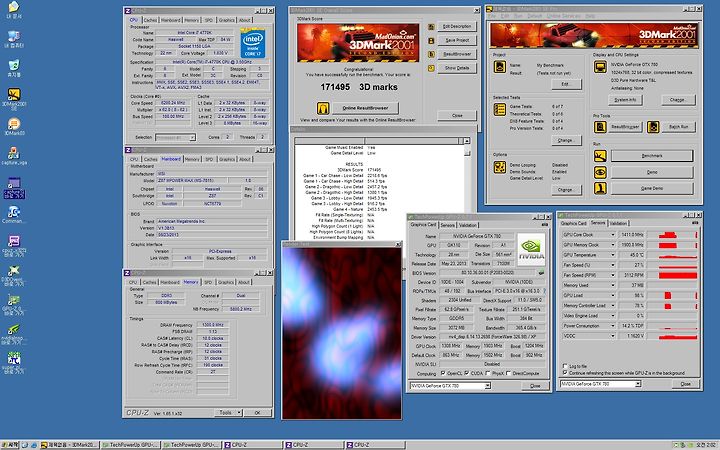
Task: Click the scrollbar up arrow in Details list
Action: [x=467, y=141]
